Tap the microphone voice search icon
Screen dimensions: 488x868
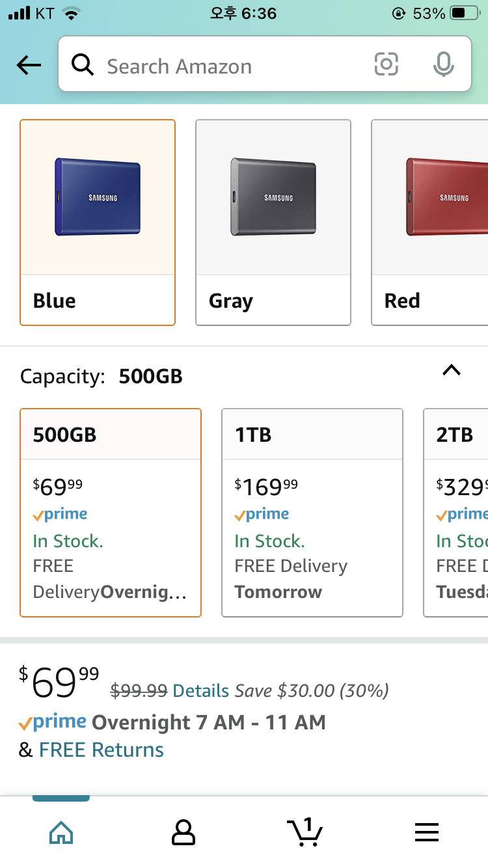click(443, 64)
